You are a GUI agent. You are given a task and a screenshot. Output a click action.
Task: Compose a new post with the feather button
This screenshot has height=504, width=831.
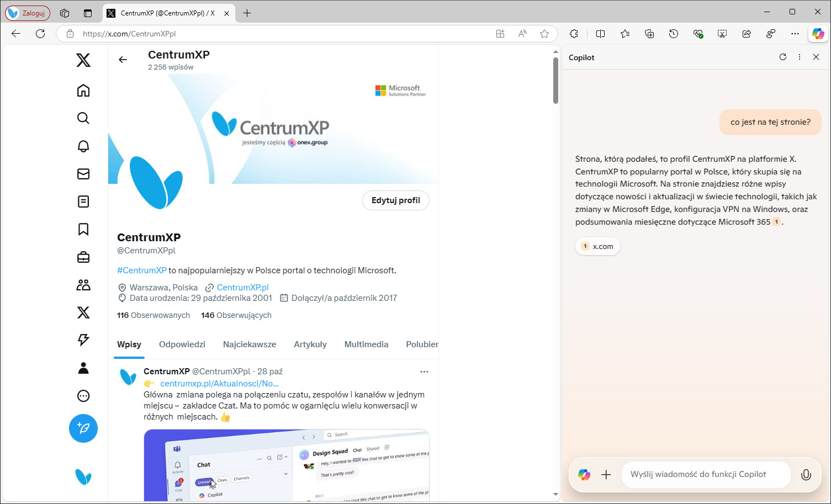[83, 428]
